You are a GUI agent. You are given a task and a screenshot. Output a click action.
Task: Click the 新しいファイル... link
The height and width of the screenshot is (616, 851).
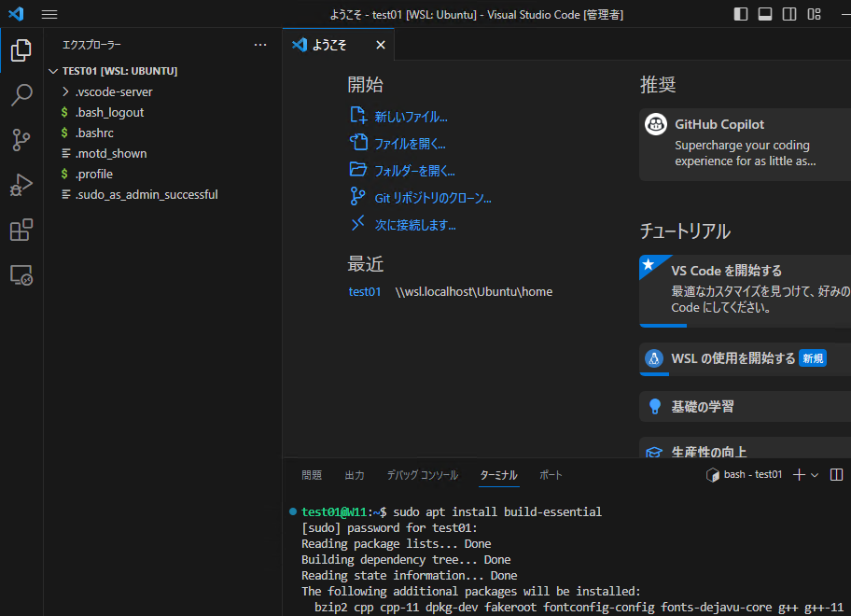(x=411, y=117)
